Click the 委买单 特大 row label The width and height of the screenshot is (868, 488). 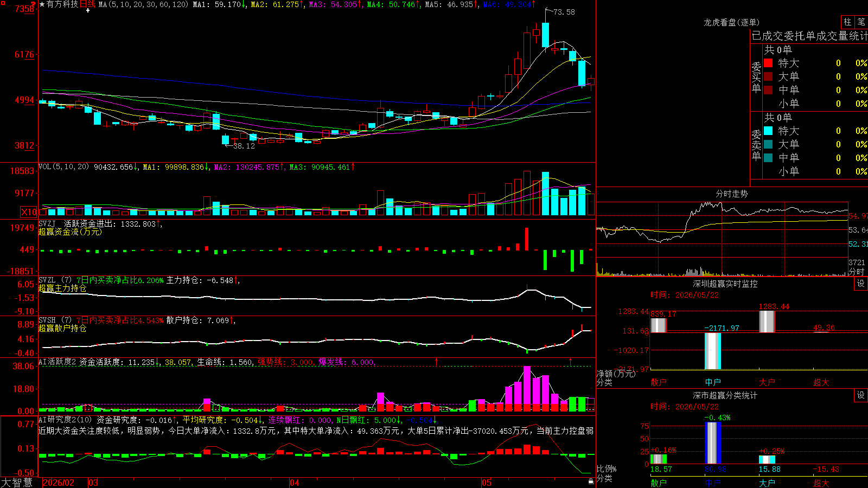[x=788, y=63]
